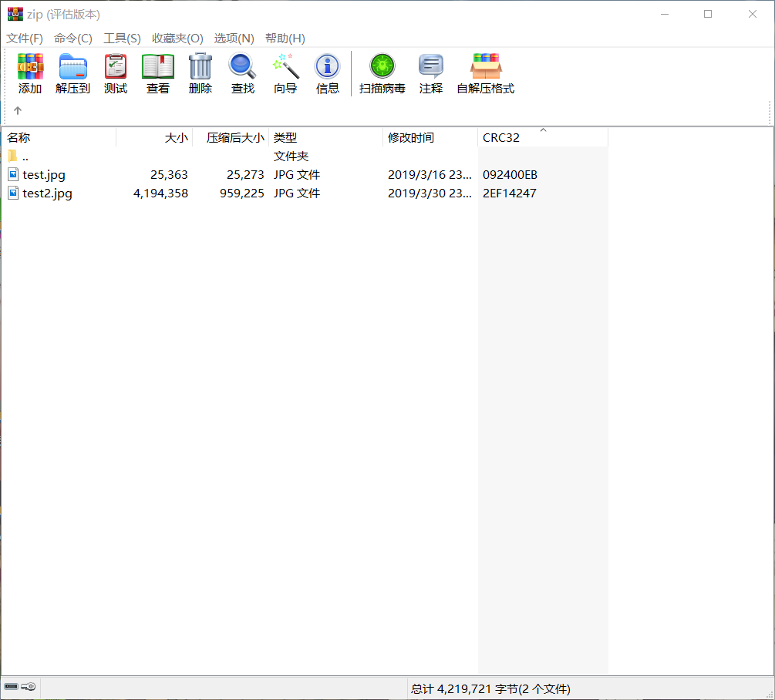Show archive Info (信息) icon
Screen dimensions: 775x700
pos(327,66)
